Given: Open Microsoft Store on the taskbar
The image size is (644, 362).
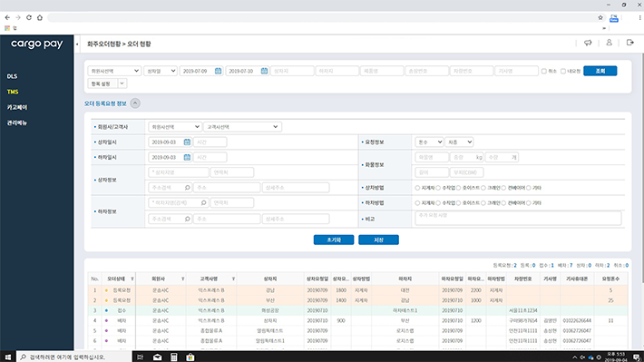Looking at the screenshot, I should (190, 357).
